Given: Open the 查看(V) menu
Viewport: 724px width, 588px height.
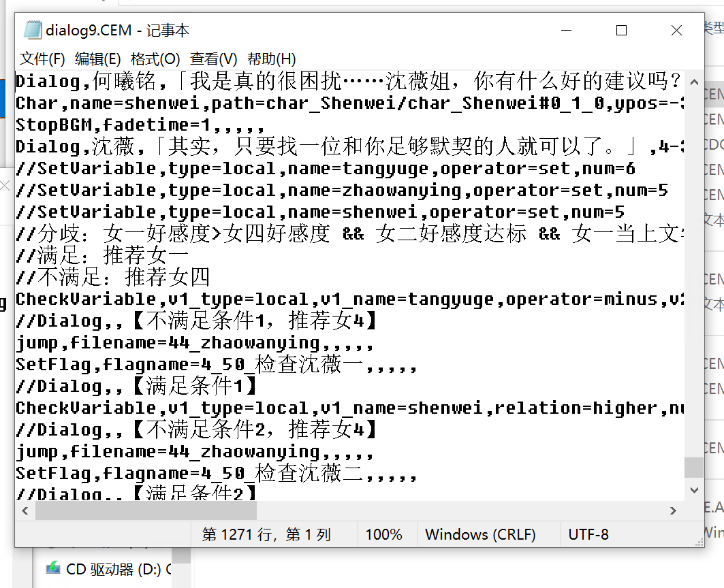Looking at the screenshot, I should [214, 59].
